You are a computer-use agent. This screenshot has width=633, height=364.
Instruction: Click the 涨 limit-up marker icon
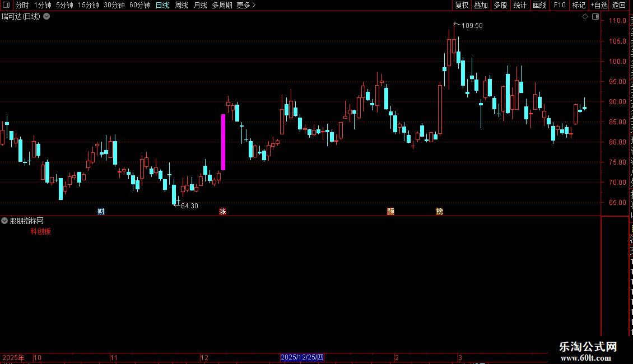tap(222, 212)
